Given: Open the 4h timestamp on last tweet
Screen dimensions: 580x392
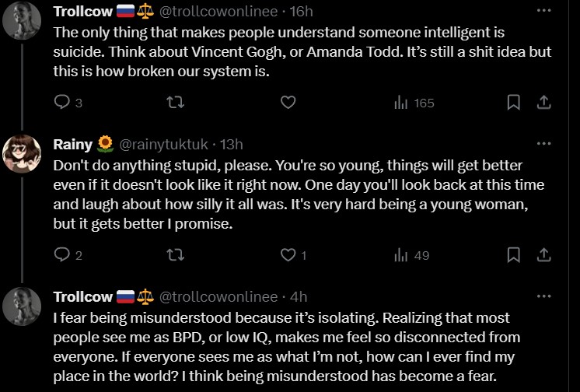Looking at the screenshot, I should 298,296.
